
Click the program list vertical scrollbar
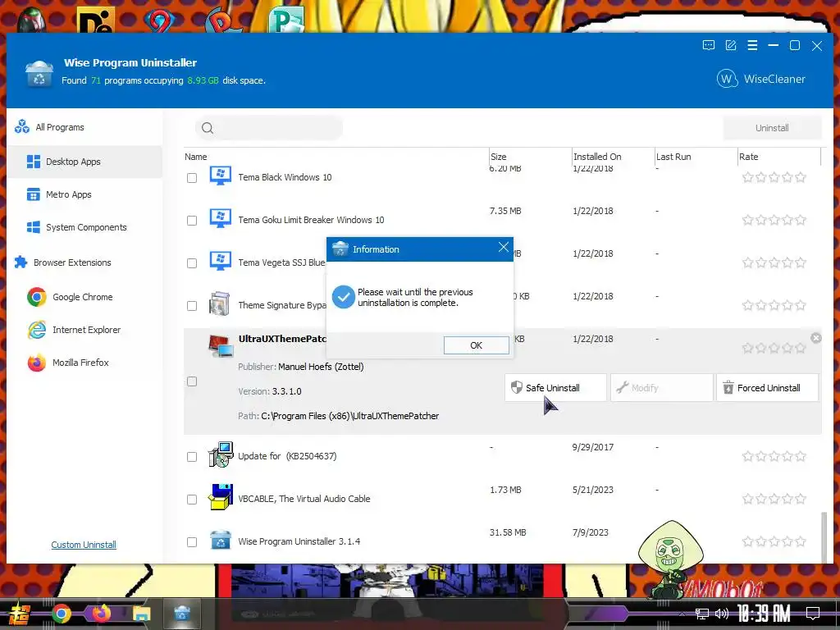(824, 536)
